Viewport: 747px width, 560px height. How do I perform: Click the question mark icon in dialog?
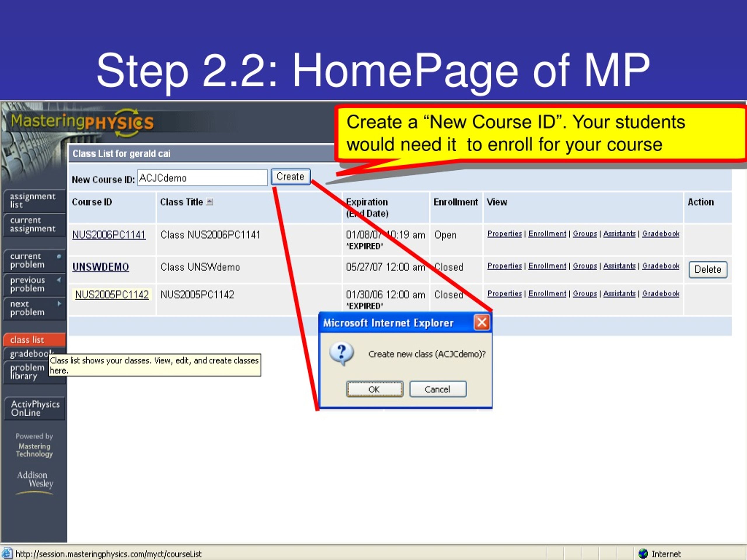click(x=342, y=354)
